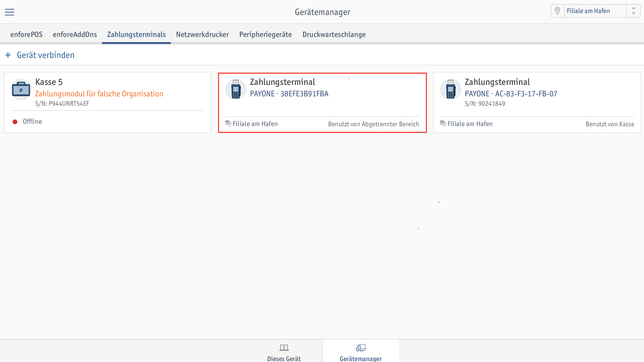Image resolution: width=644 pixels, height=362 pixels.
Task: Select the PAYONE · 38EFE3B91FBA text
Action: point(289,94)
